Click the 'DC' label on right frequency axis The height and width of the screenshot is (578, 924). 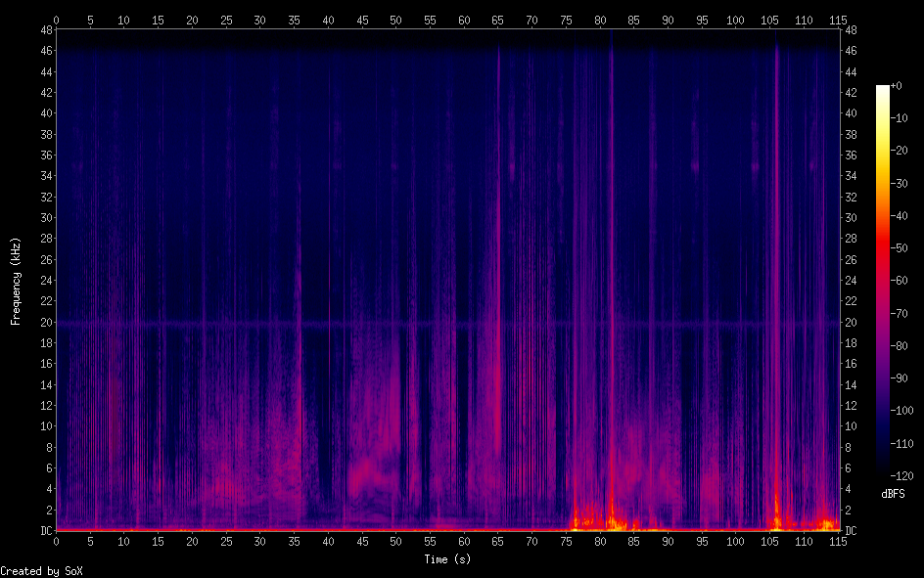[850, 531]
